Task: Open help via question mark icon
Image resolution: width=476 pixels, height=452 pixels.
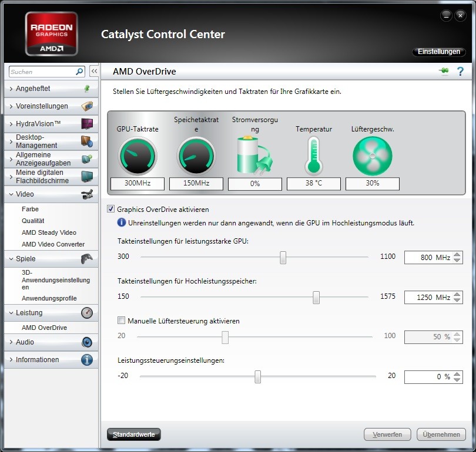Action: coord(460,71)
